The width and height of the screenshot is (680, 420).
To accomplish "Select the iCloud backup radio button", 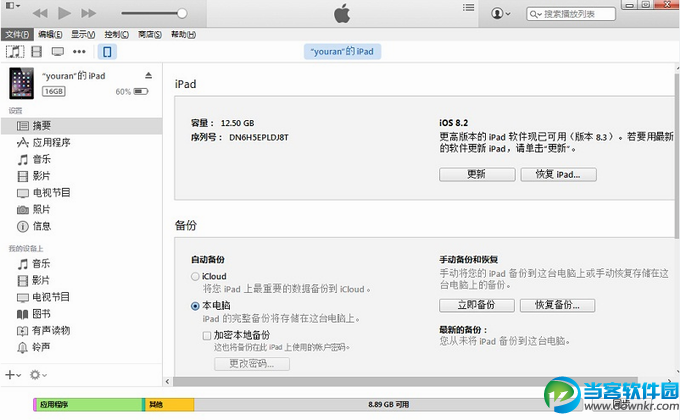I will pos(195,276).
